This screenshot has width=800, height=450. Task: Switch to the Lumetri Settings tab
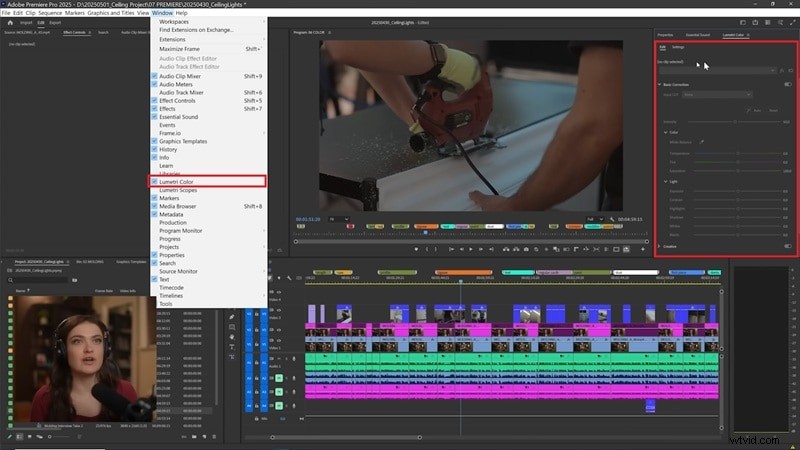[x=678, y=47]
